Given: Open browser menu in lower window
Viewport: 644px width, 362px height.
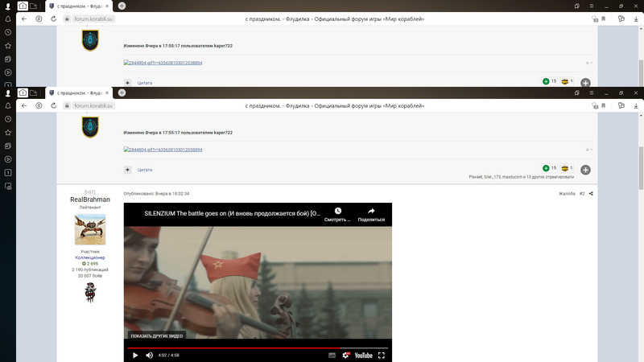Looking at the screenshot, I should coord(592,93).
